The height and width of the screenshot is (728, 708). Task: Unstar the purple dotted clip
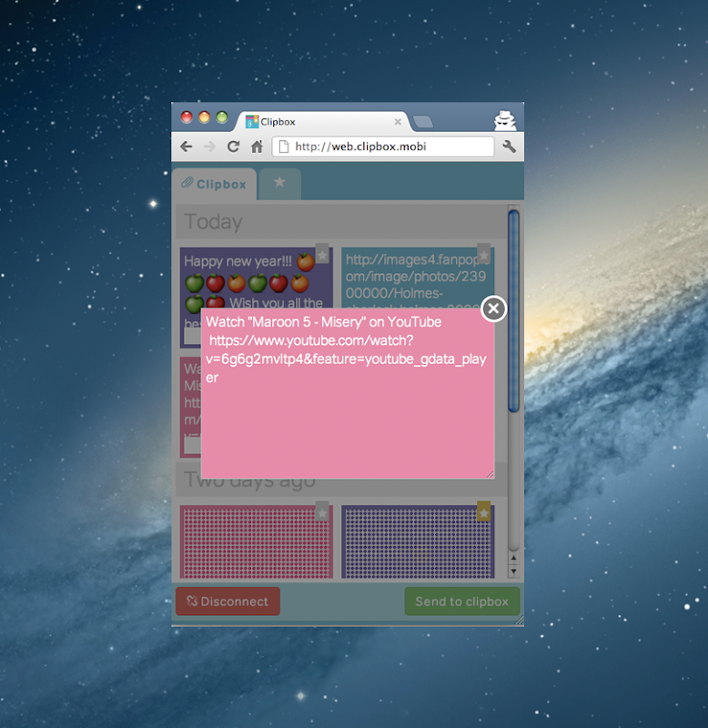[x=484, y=511]
